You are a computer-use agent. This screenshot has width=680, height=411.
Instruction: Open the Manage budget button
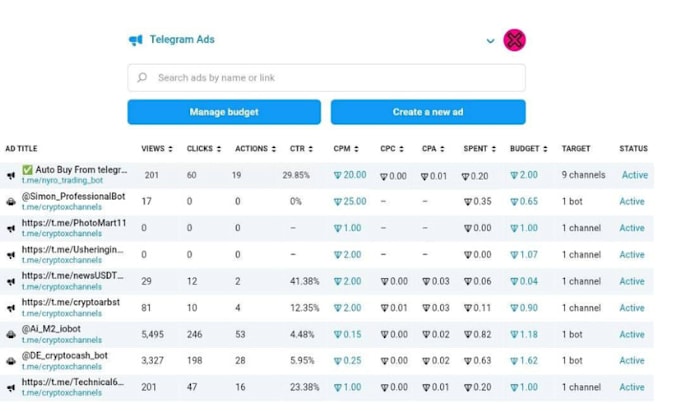click(x=224, y=112)
